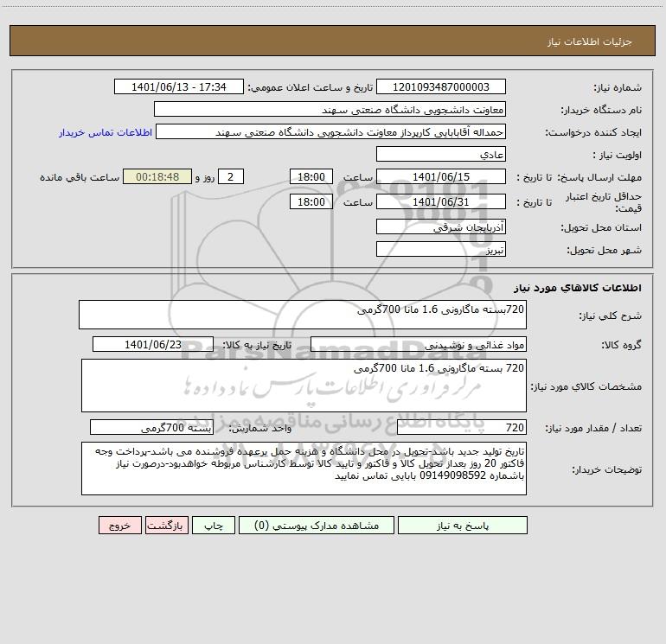Click the announcement date field 1401/06/13 - 17:34
Screen dimensions: 666x644
pyautogui.click(x=179, y=86)
